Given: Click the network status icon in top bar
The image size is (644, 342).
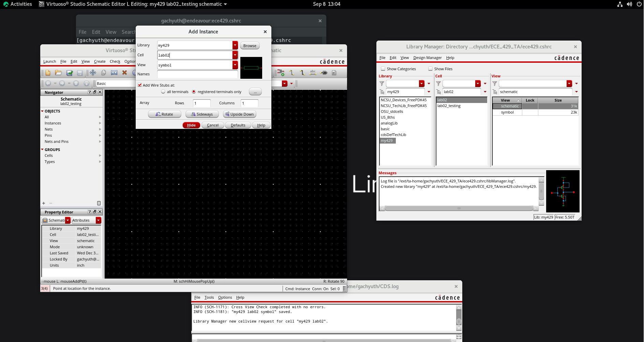Looking at the screenshot, I should 620,4.
